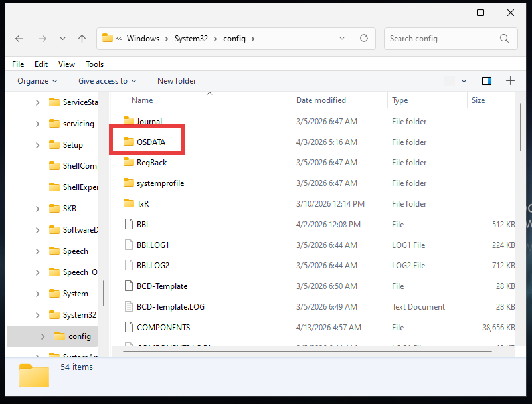Click the file list horizontal scrollbar

pyautogui.click(x=308, y=352)
